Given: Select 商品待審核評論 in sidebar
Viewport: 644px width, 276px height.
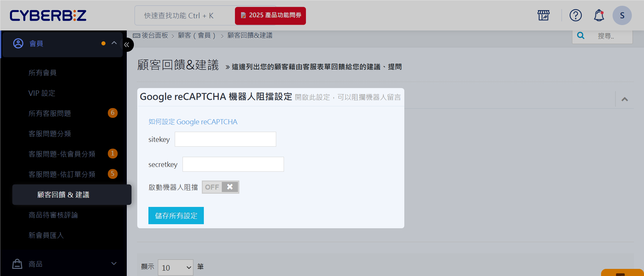Looking at the screenshot, I should pyautogui.click(x=53, y=215).
